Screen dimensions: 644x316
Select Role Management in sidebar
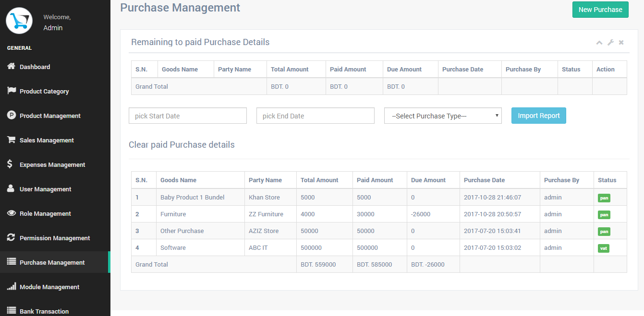(x=55, y=213)
